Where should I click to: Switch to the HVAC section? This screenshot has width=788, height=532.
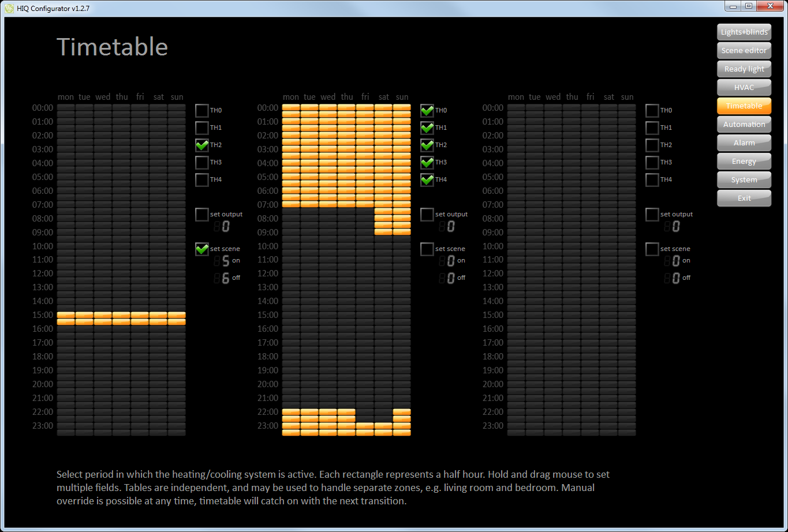(x=744, y=88)
